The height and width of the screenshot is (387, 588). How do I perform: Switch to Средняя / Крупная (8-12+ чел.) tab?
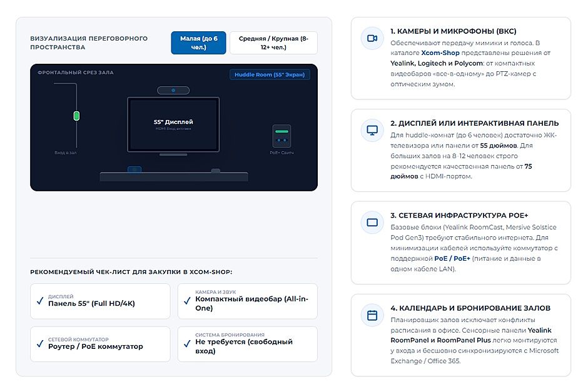[x=273, y=43]
